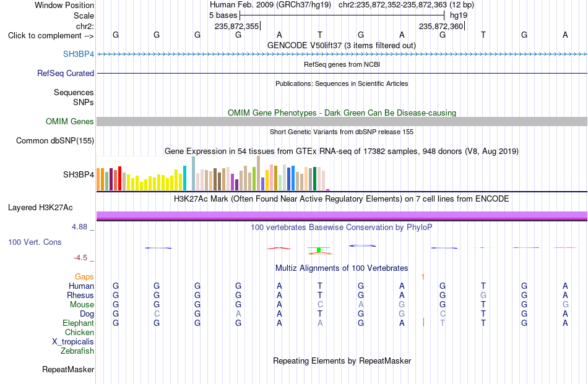The image size is (588, 384).
Task: Click 'Multiz Alignments of 100 Vertebrates' title
Action: click(x=342, y=268)
